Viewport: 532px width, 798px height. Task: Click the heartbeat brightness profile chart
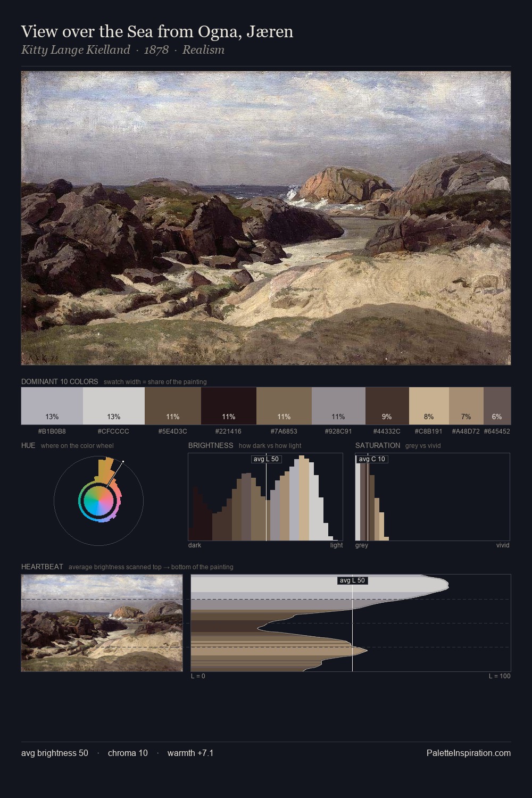[x=351, y=623]
